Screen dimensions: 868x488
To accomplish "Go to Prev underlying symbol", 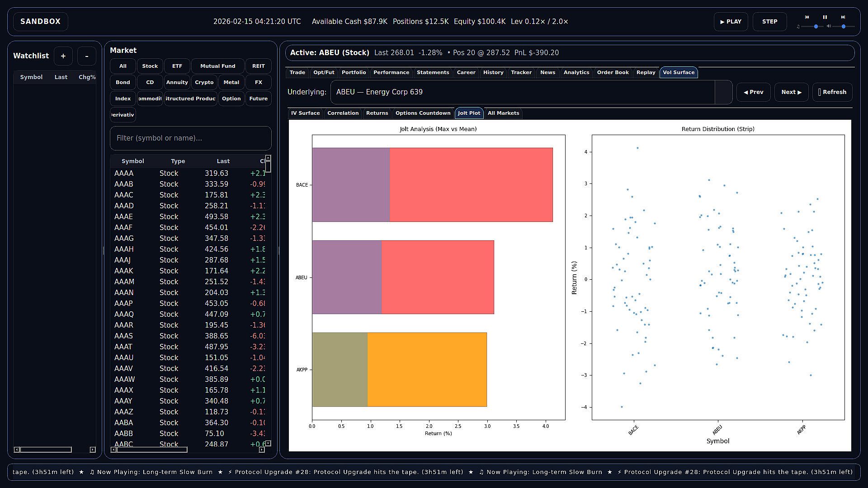I will 753,92.
